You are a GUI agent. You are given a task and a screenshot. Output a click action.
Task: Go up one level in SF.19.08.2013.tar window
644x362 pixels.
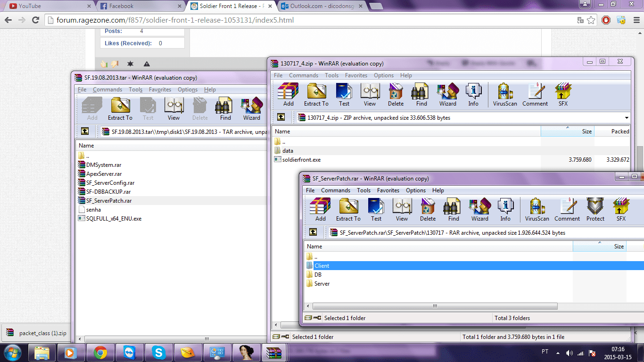[x=85, y=131]
